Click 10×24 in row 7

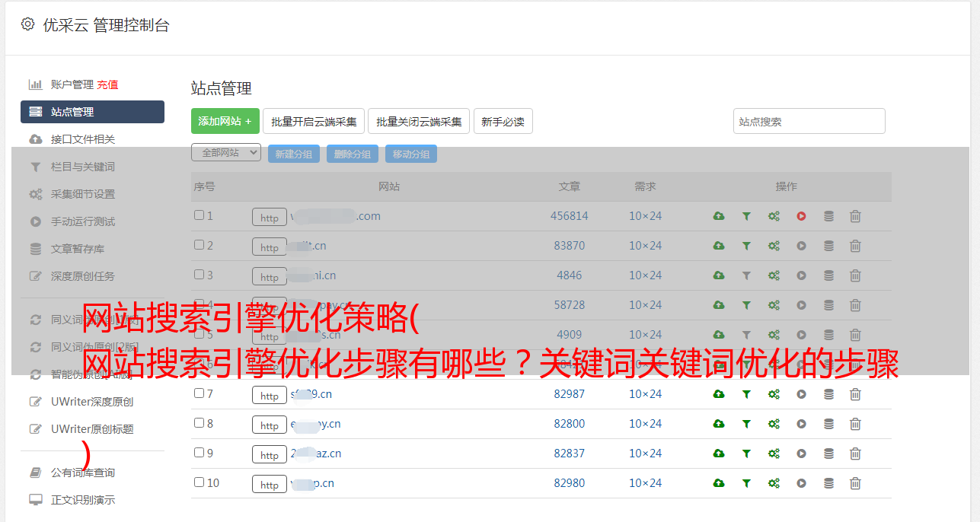[646, 394]
